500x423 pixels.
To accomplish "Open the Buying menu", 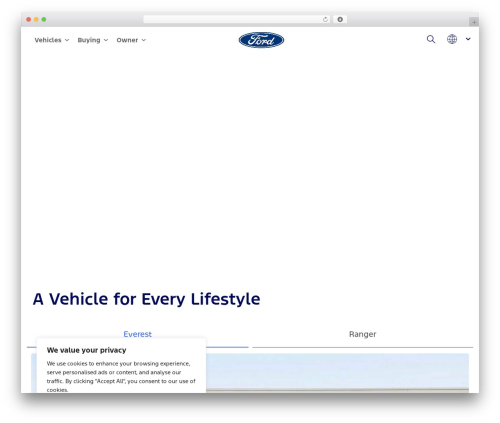I will click(x=89, y=40).
